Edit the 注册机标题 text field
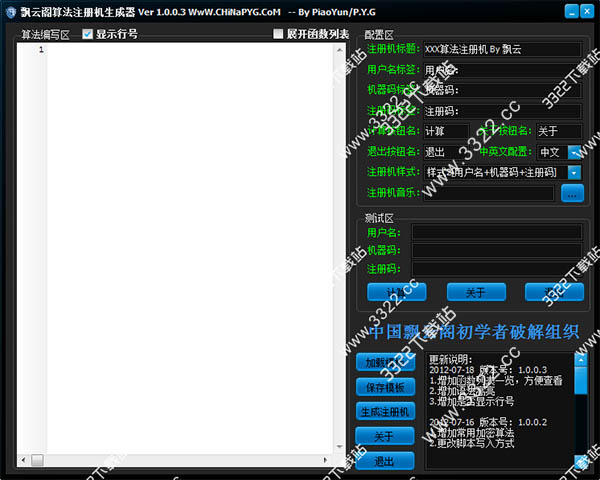 (x=502, y=49)
